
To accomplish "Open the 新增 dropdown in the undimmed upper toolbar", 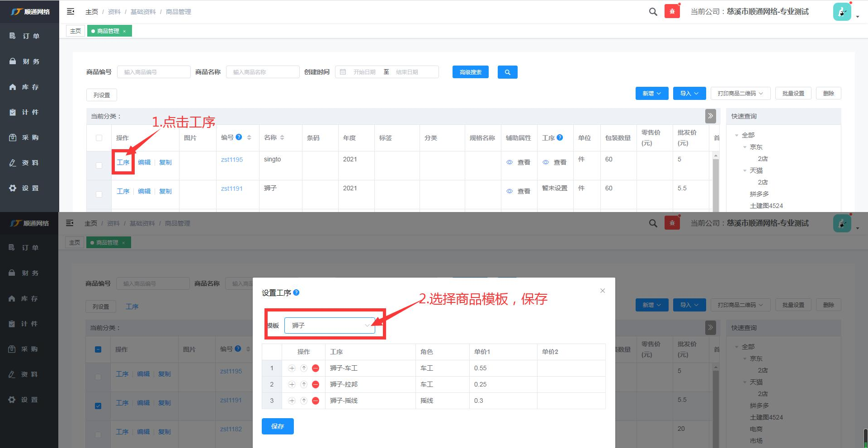I will pos(651,94).
